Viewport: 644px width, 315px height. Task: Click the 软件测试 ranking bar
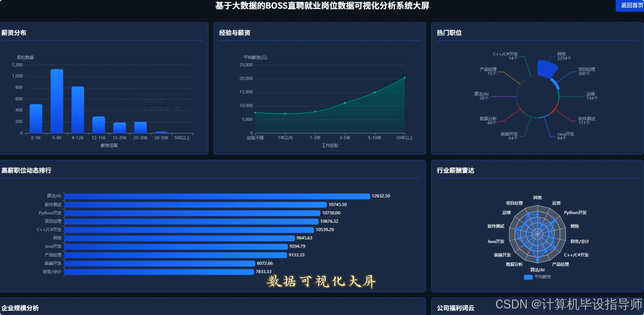tap(195, 205)
